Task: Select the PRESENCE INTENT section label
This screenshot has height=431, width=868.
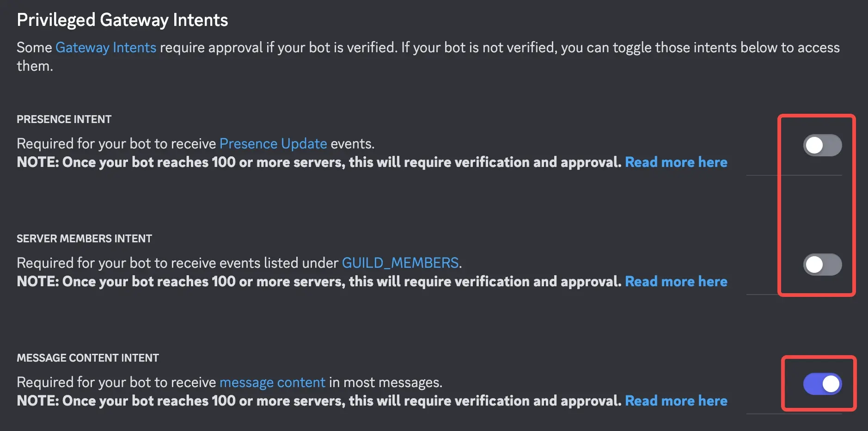Action: point(64,119)
